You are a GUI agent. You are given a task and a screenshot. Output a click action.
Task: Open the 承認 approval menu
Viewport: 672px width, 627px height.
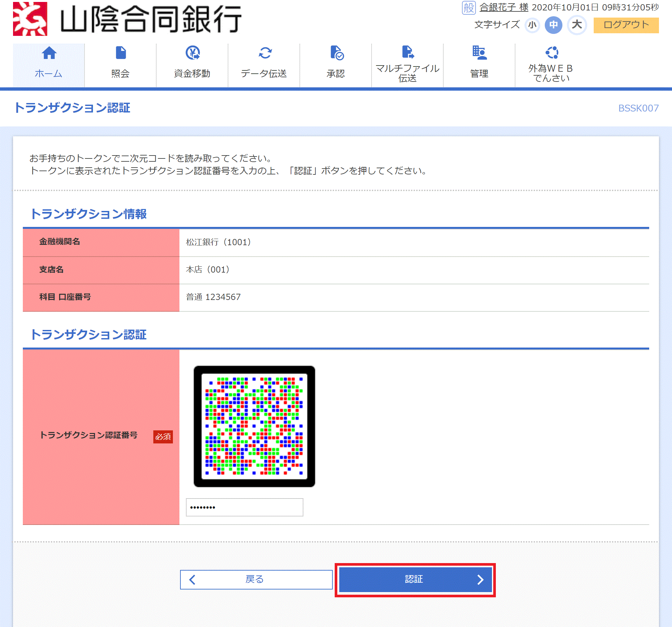coord(336,65)
